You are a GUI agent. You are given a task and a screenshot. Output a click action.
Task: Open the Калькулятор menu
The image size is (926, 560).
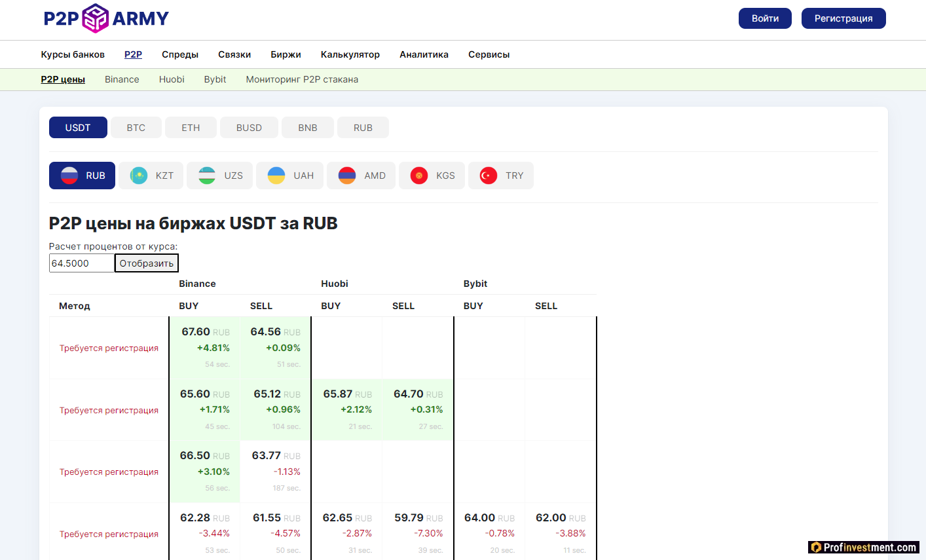coord(350,54)
